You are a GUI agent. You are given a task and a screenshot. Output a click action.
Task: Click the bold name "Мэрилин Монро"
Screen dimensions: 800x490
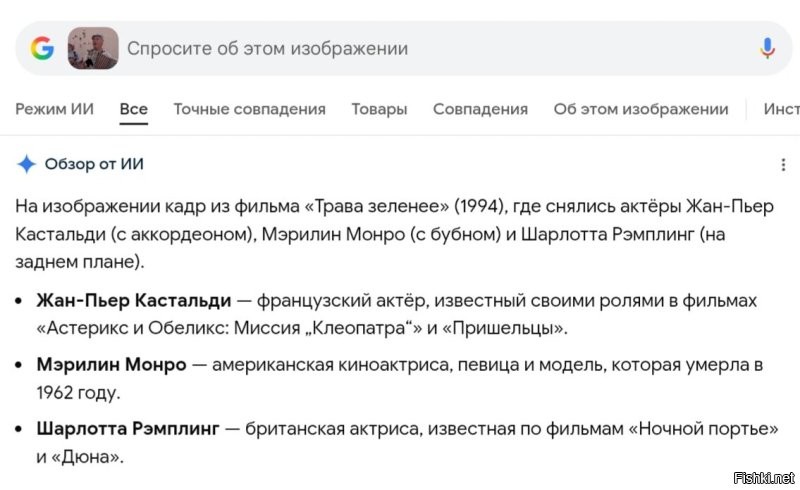[111, 365]
